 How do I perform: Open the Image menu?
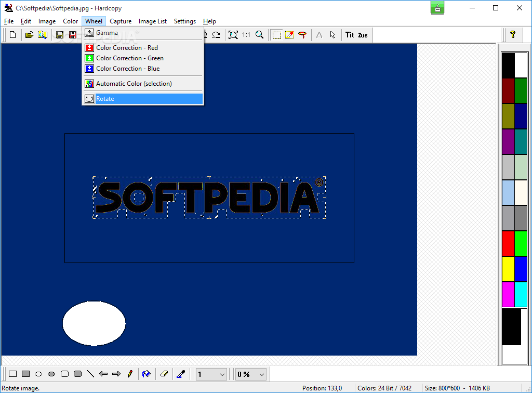click(47, 21)
